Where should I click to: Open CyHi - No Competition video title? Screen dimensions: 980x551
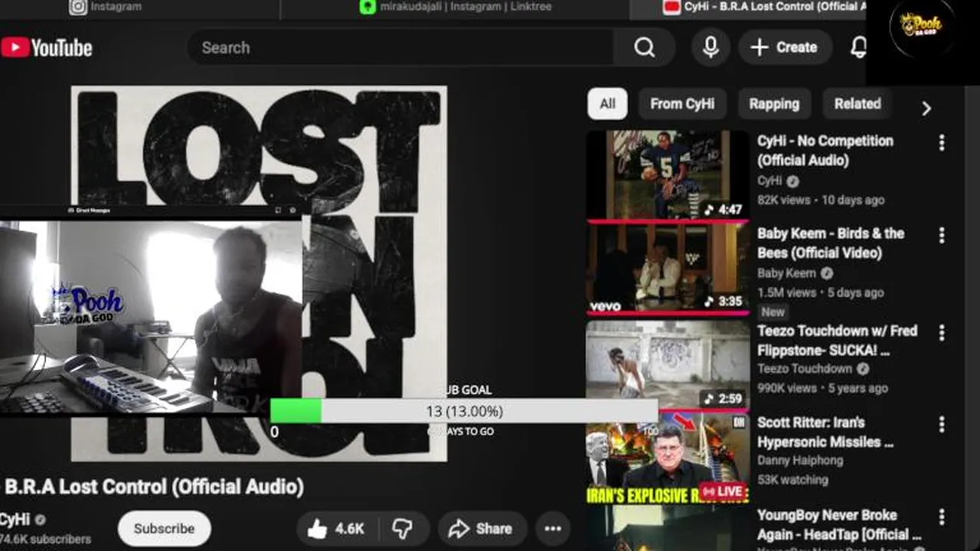(825, 151)
